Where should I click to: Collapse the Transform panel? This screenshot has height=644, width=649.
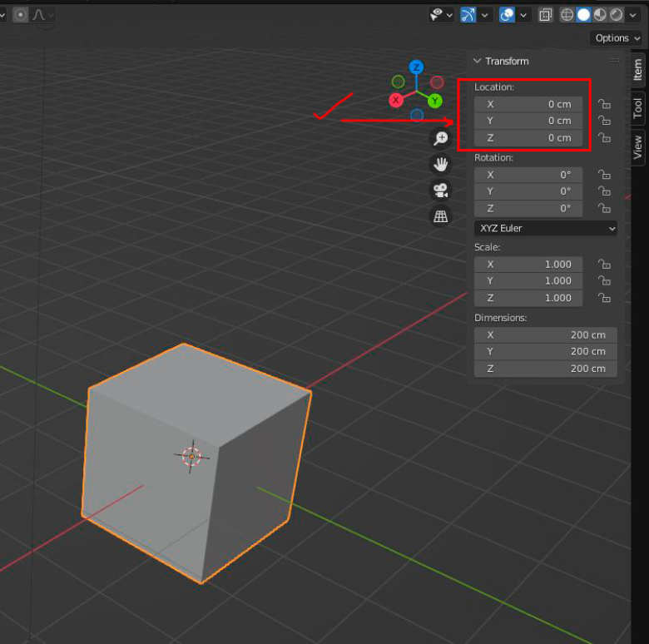(478, 62)
